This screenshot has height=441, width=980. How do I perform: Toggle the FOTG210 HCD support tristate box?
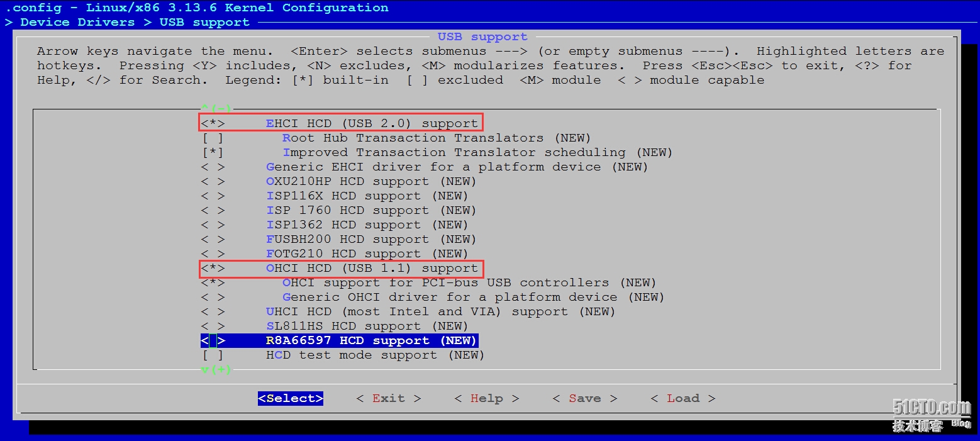click(x=213, y=254)
